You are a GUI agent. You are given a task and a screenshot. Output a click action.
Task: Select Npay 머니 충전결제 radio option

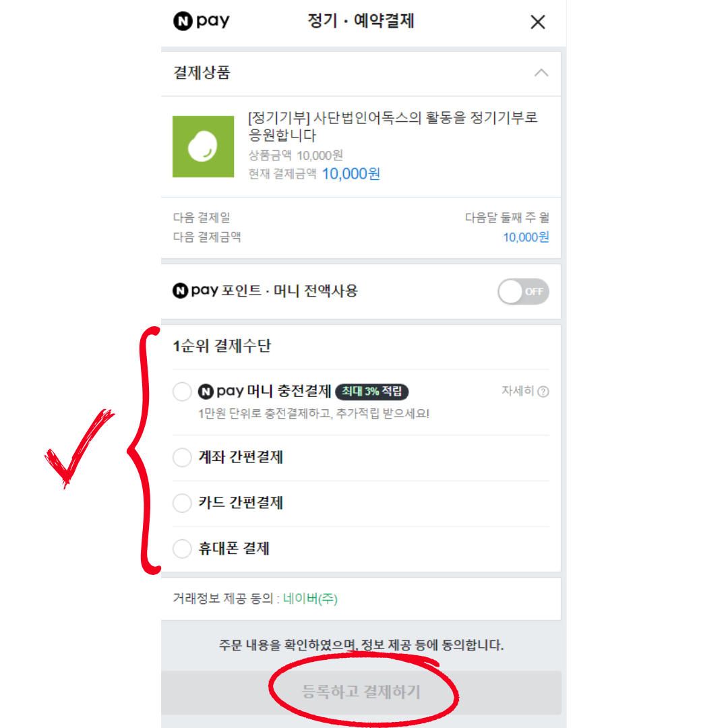(x=182, y=392)
